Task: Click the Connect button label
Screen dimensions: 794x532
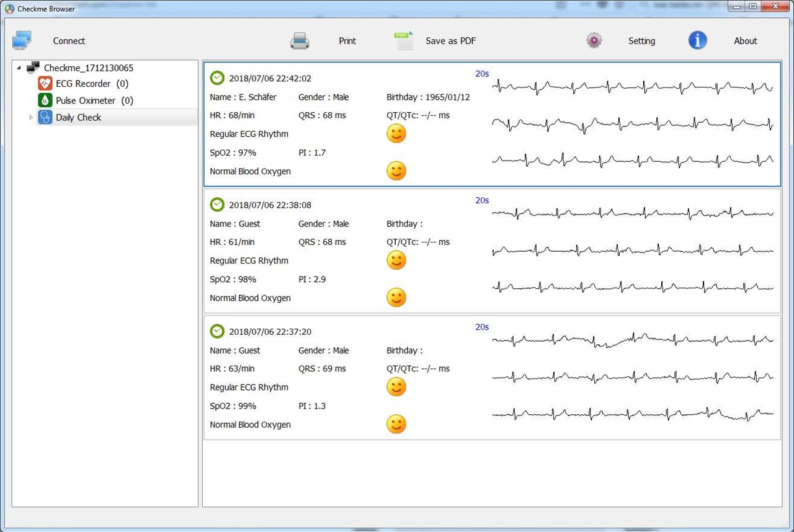Action: (x=69, y=41)
